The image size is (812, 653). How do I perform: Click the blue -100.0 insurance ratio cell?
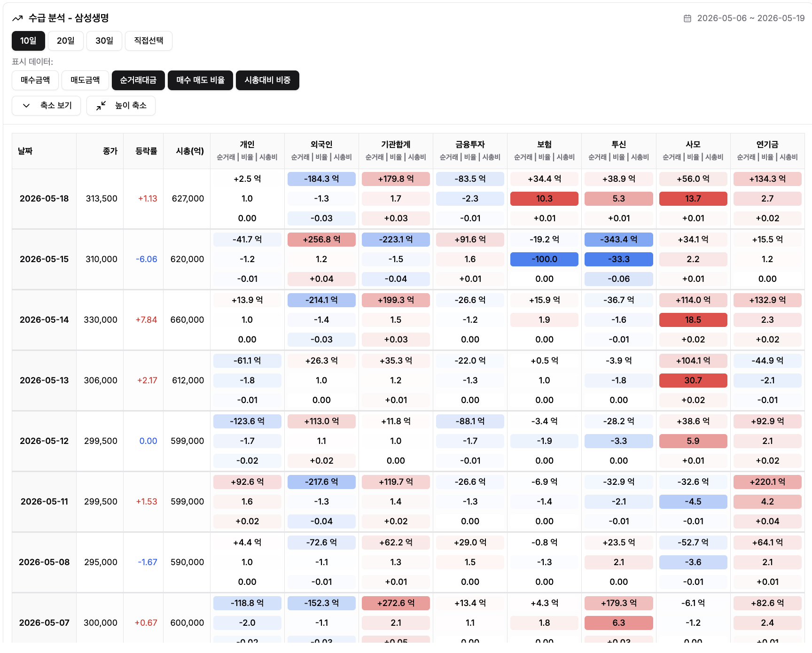coord(544,259)
